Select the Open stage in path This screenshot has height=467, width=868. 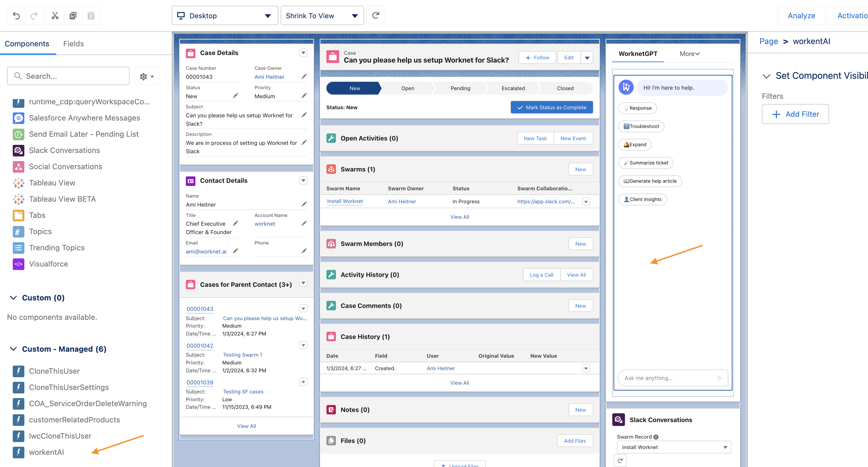[x=407, y=88]
